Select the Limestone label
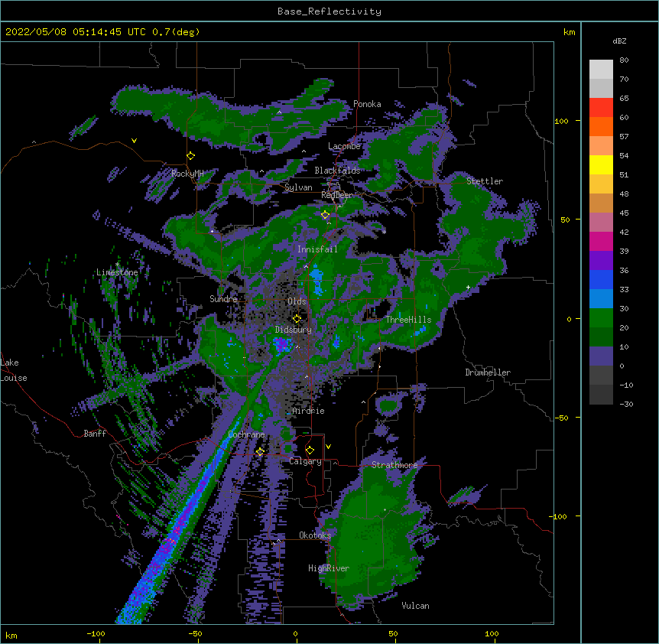Screen dimensions: 659x644 point(117,272)
